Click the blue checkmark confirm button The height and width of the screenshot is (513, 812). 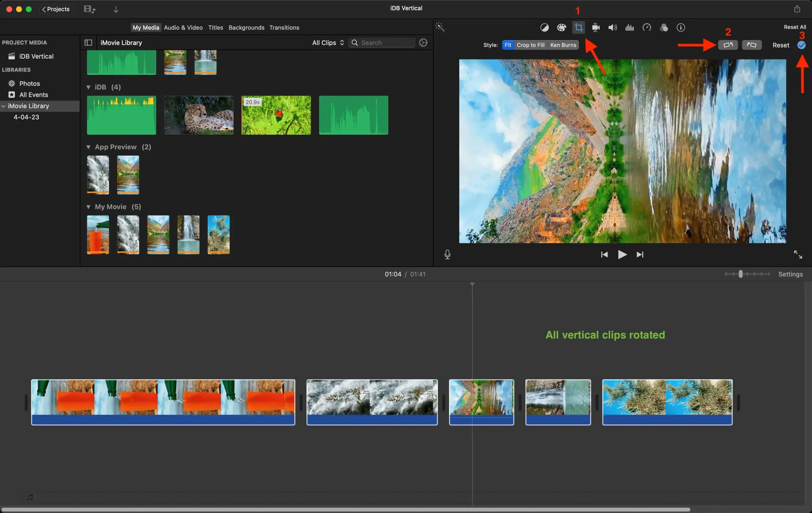pyautogui.click(x=802, y=45)
